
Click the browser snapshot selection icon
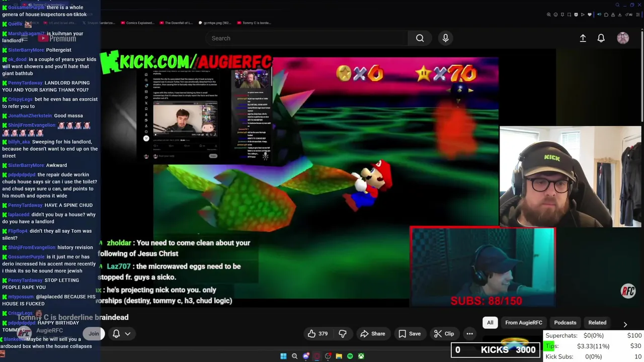click(x=569, y=15)
